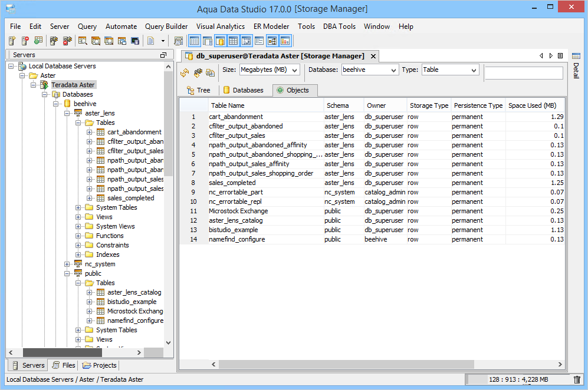This screenshot has width=588, height=390.
Task: Select the sales_completed item in the tree
Action: tap(130, 198)
